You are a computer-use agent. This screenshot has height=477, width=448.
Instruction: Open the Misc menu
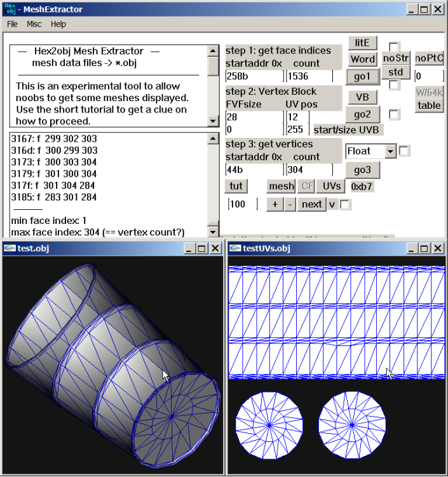(x=34, y=24)
